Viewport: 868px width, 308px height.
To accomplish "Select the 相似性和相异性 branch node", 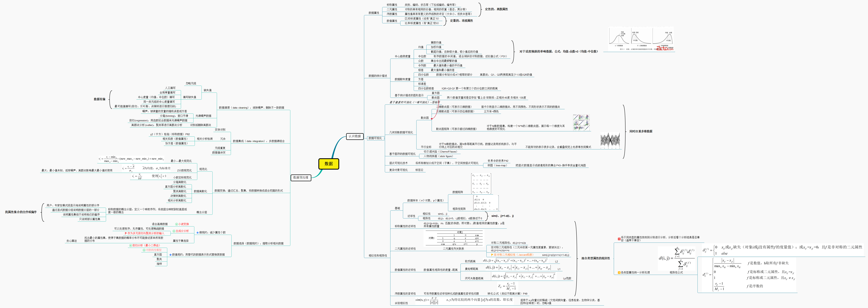I will 378,256.
